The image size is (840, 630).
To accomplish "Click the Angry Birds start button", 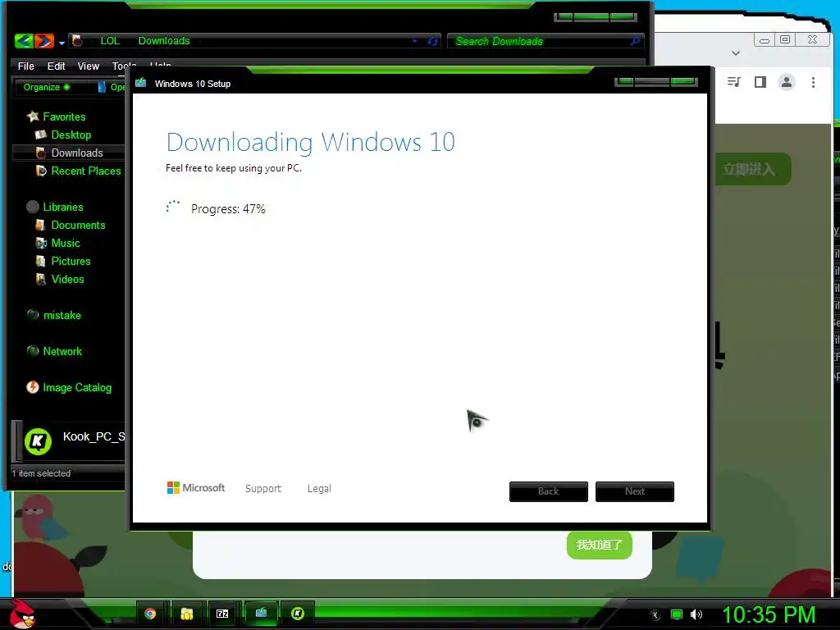I will [22, 614].
